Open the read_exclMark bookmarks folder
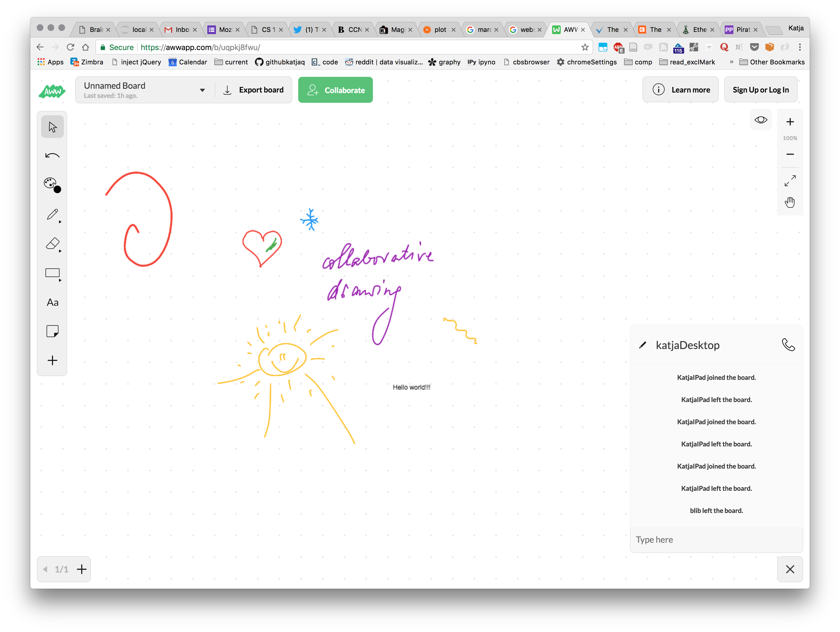840x632 pixels. (x=687, y=62)
